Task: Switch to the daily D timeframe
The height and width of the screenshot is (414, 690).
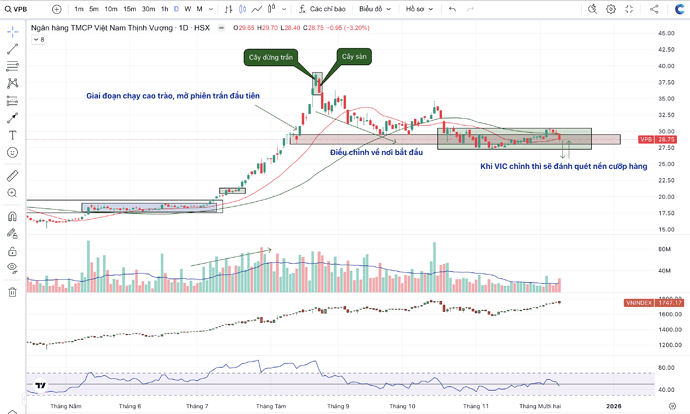Action: (176, 9)
